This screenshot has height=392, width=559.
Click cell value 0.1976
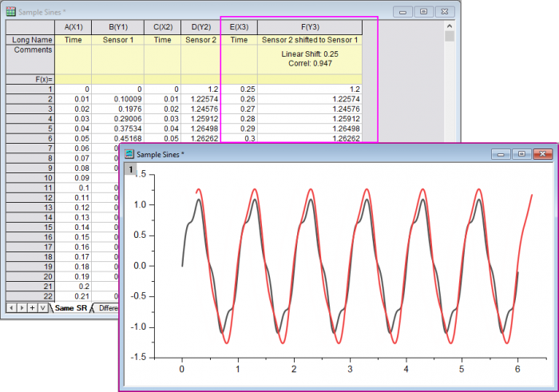[x=118, y=109]
